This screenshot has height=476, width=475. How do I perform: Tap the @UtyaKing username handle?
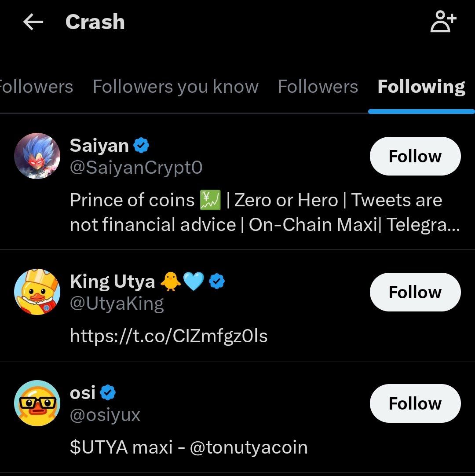click(x=117, y=304)
